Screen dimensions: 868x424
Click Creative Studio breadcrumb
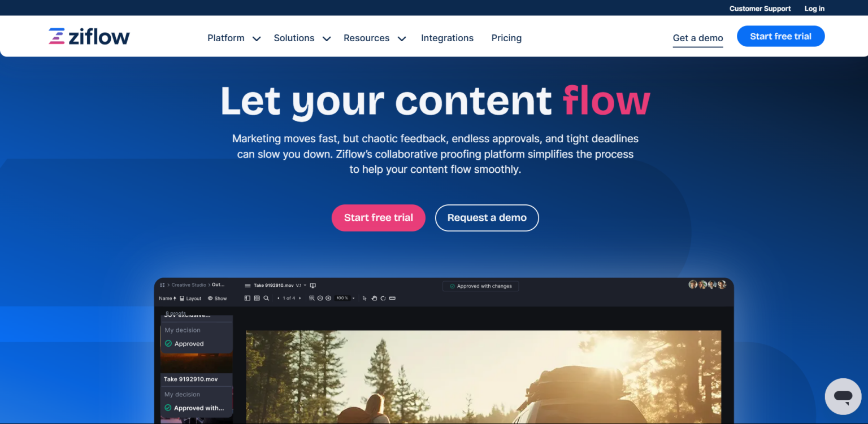189,285
